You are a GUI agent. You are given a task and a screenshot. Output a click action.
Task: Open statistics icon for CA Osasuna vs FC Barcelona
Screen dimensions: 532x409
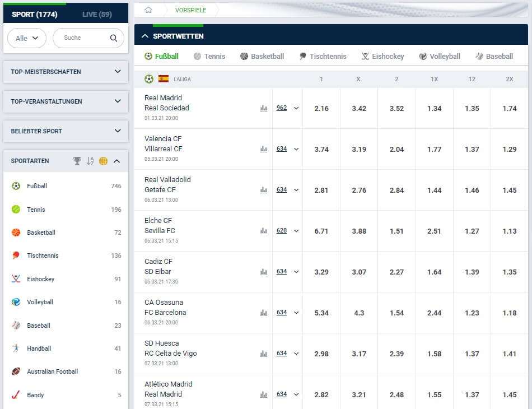coord(264,313)
